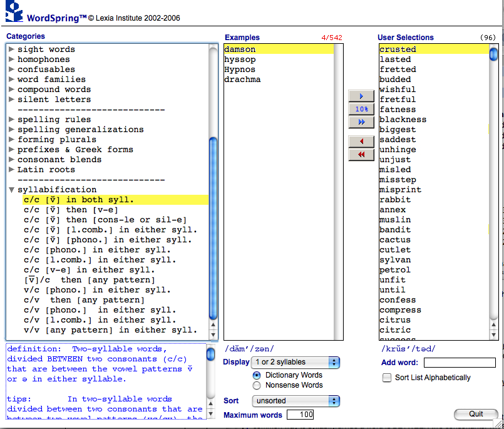504x429 pixels.
Task: Expand prefixes & Greek forms category
Action: pos(11,149)
